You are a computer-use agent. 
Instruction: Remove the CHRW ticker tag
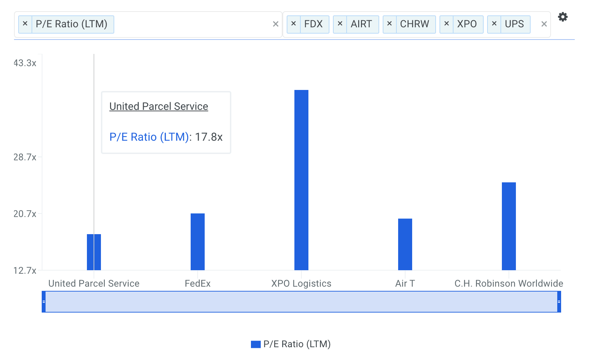click(389, 24)
